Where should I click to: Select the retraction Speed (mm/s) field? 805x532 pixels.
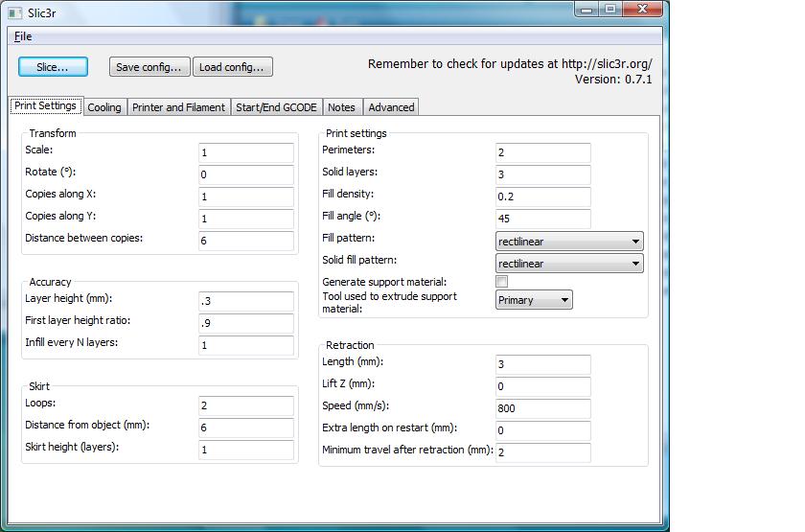pyautogui.click(x=543, y=408)
